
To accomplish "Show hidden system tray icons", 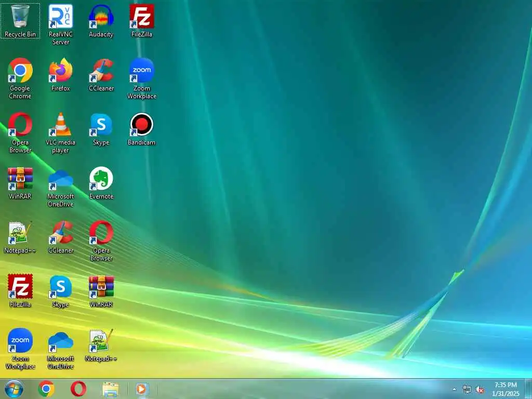I will click(x=454, y=389).
